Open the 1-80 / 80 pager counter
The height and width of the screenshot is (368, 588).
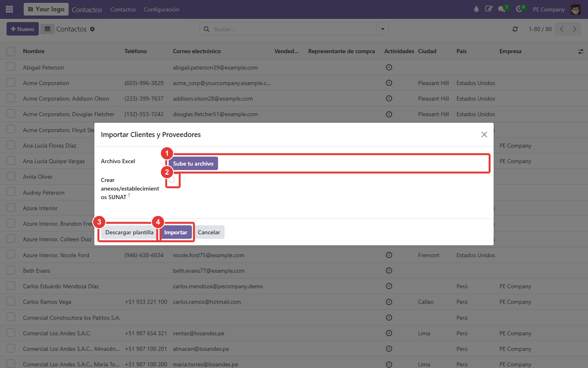pyautogui.click(x=540, y=29)
